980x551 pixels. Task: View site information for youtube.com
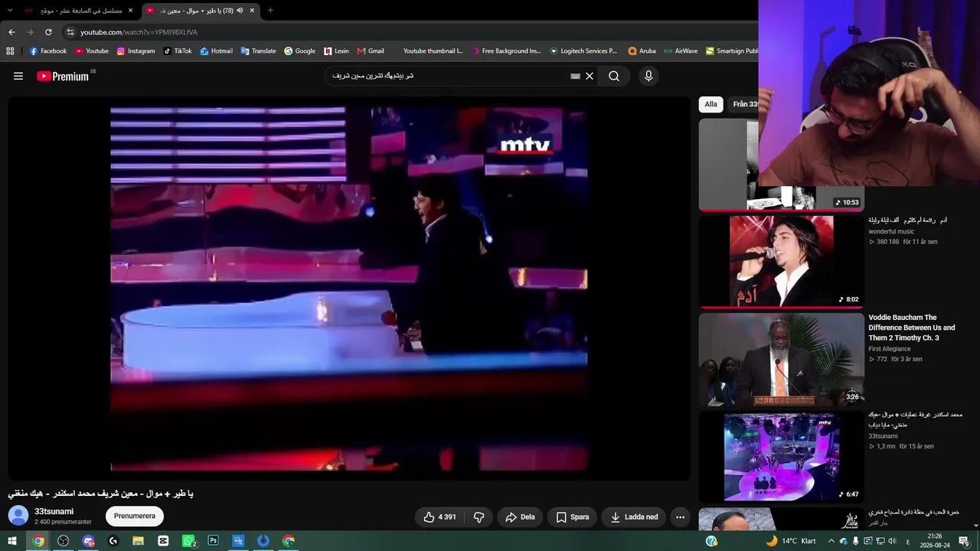coord(70,32)
